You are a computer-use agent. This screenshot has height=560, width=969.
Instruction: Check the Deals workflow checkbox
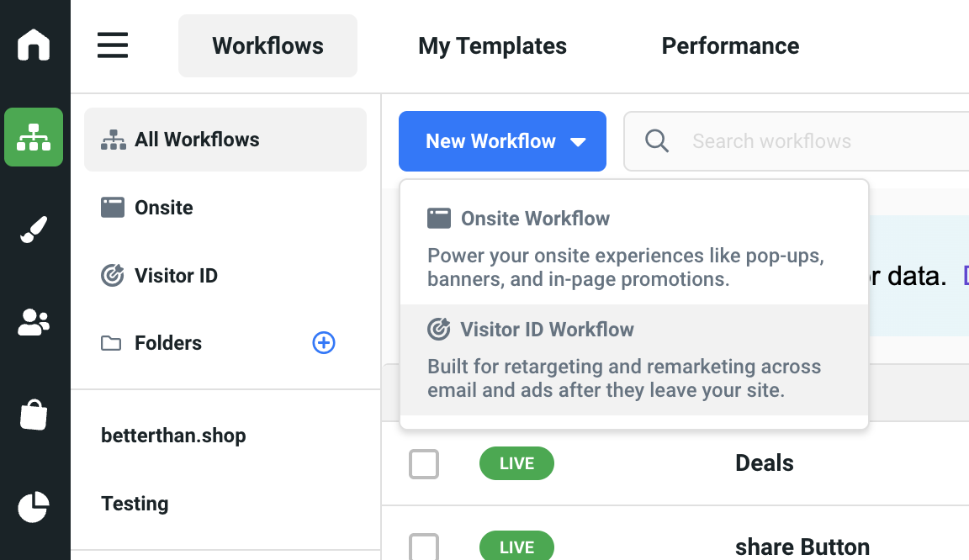coord(424,463)
